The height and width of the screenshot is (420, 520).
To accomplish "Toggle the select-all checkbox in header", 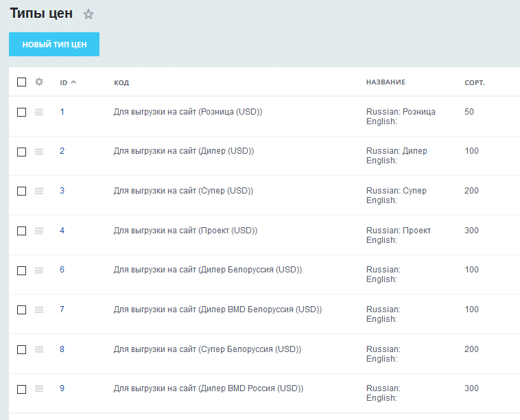I will [22, 82].
